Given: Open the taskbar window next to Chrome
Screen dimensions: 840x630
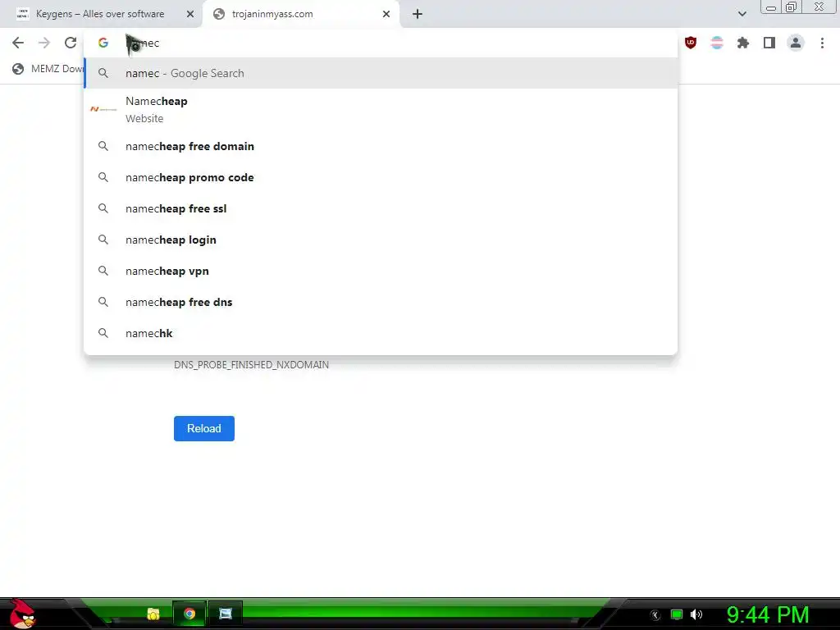Looking at the screenshot, I should pos(226,614).
